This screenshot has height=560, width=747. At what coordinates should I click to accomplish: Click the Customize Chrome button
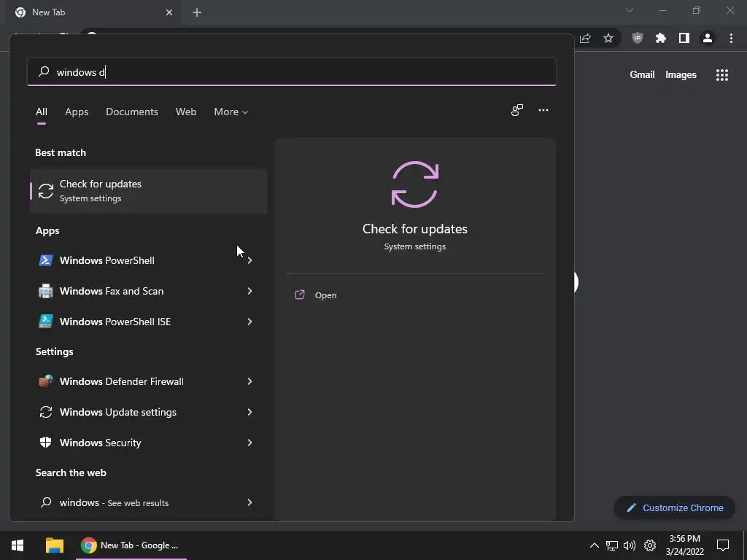(x=675, y=508)
